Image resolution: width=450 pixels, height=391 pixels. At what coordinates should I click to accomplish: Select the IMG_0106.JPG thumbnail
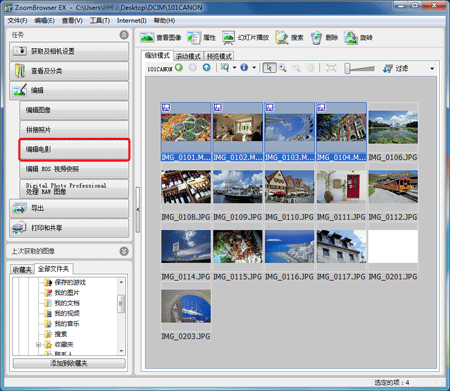tap(393, 127)
